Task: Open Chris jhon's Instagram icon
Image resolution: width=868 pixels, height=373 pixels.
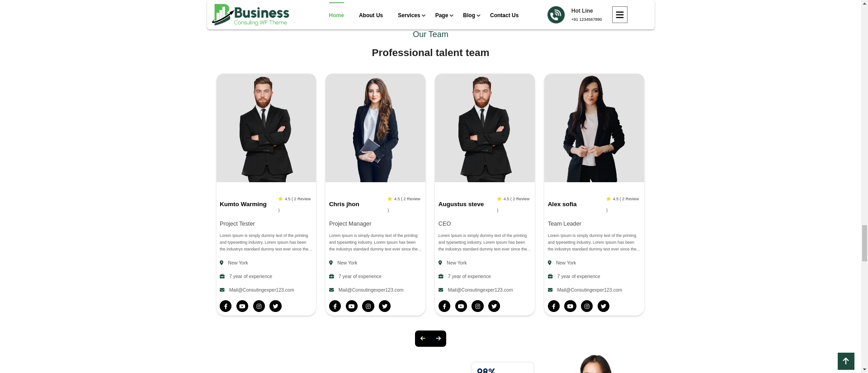Action: [368, 306]
